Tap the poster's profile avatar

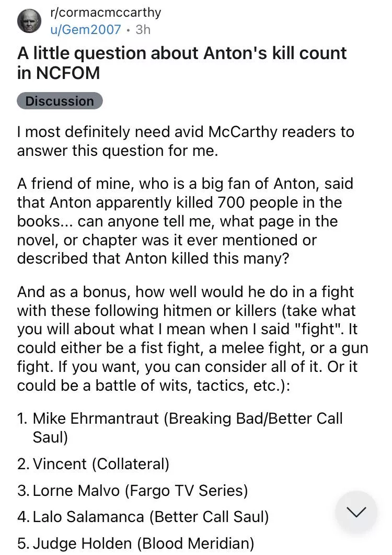28,21
